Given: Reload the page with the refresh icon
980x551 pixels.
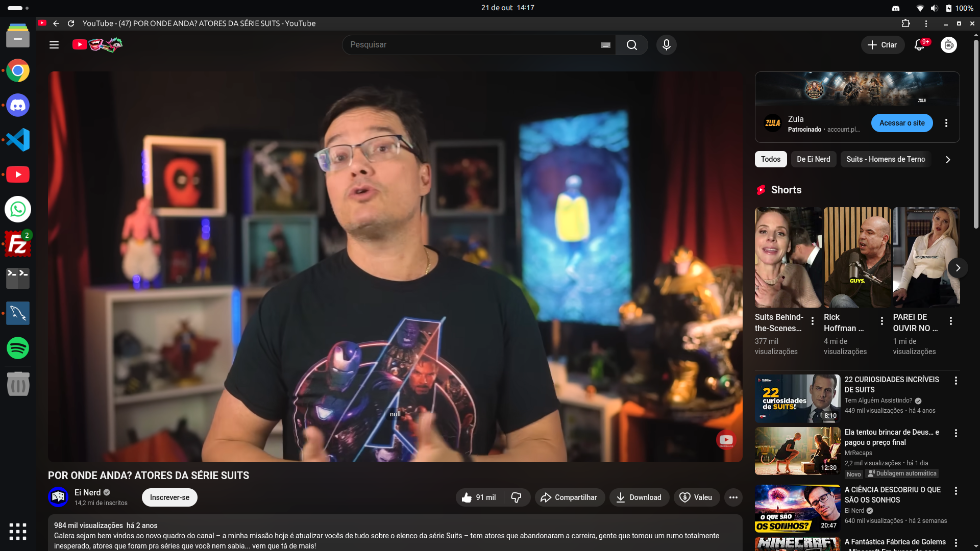Looking at the screenshot, I should pos(71,23).
